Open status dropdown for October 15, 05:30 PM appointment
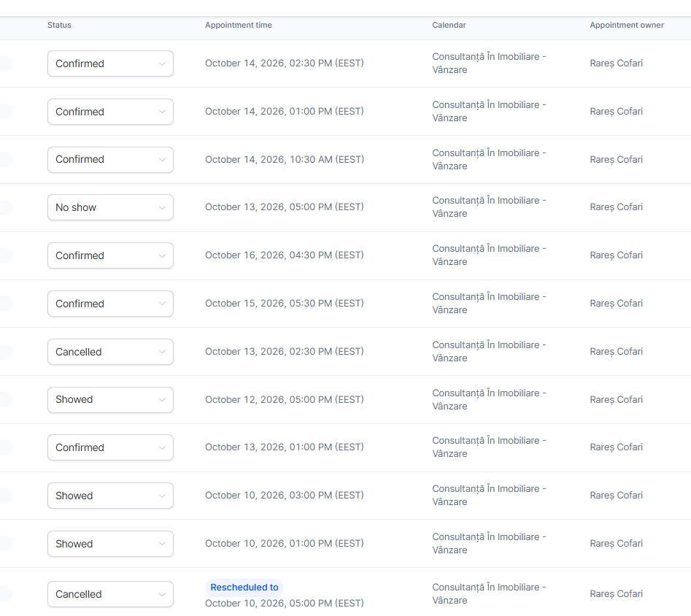This screenshot has height=616, width=691. [x=110, y=304]
